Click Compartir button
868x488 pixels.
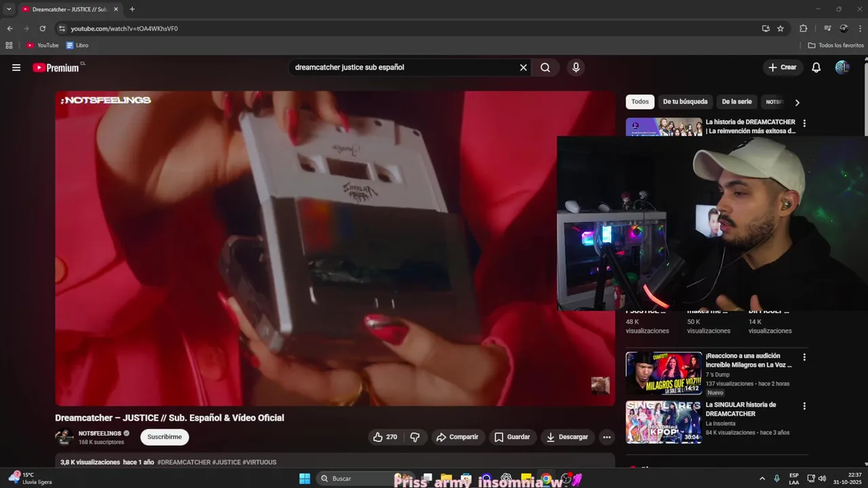coord(457,437)
